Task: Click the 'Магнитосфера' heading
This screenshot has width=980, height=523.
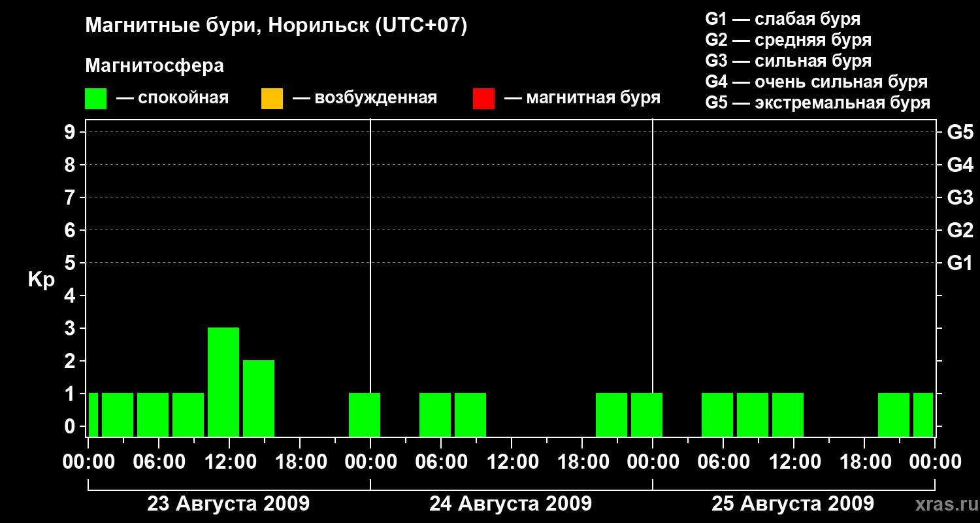Action: [154, 66]
